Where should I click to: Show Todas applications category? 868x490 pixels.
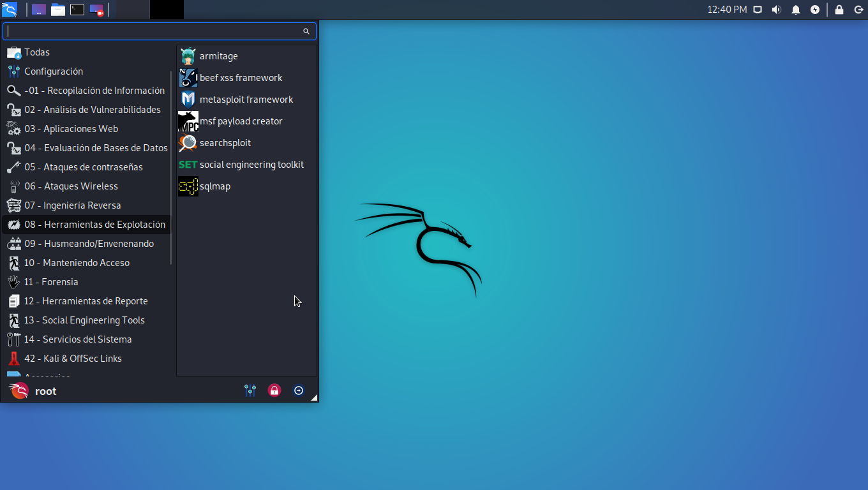(86, 52)
